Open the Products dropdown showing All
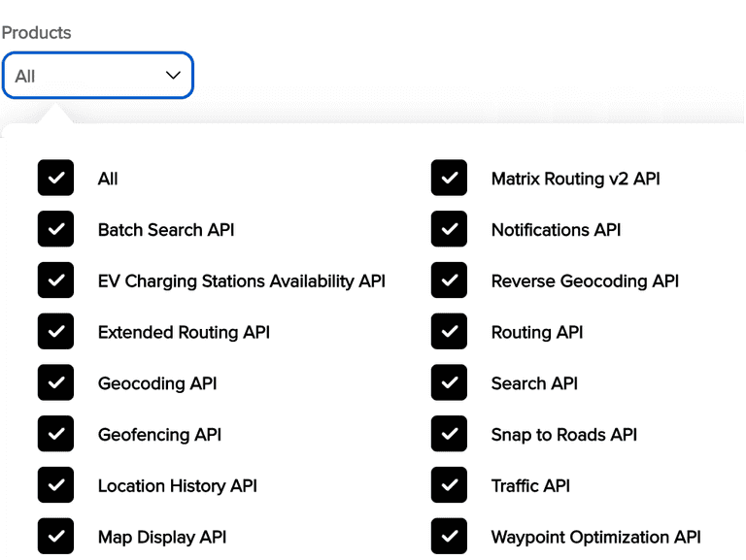Screen dimensions: 746x560 [x=97, y=76]
